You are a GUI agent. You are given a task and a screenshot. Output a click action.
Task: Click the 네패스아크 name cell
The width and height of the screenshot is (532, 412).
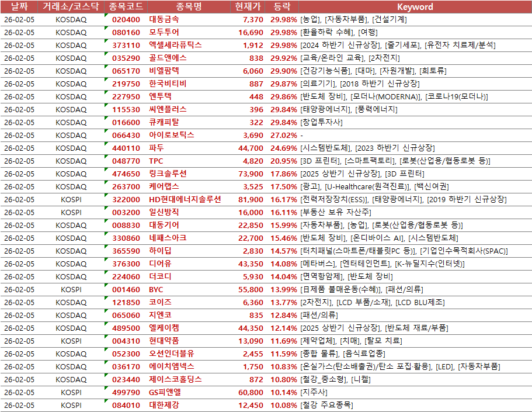point(168,238)
